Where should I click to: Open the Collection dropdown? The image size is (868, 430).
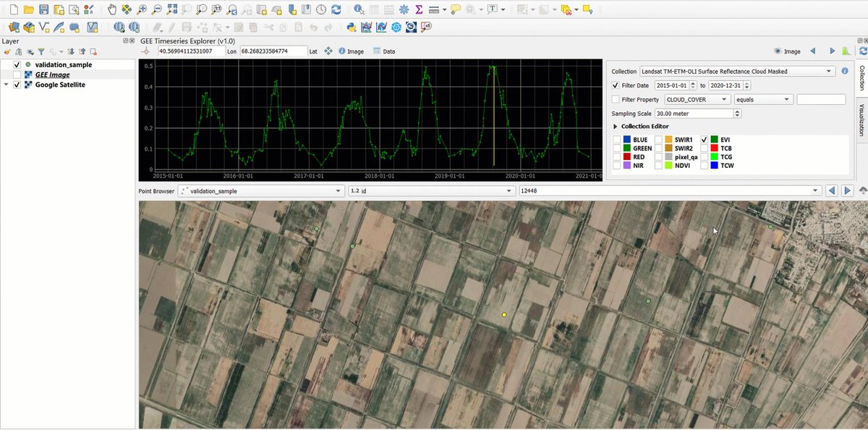point(737,71)
